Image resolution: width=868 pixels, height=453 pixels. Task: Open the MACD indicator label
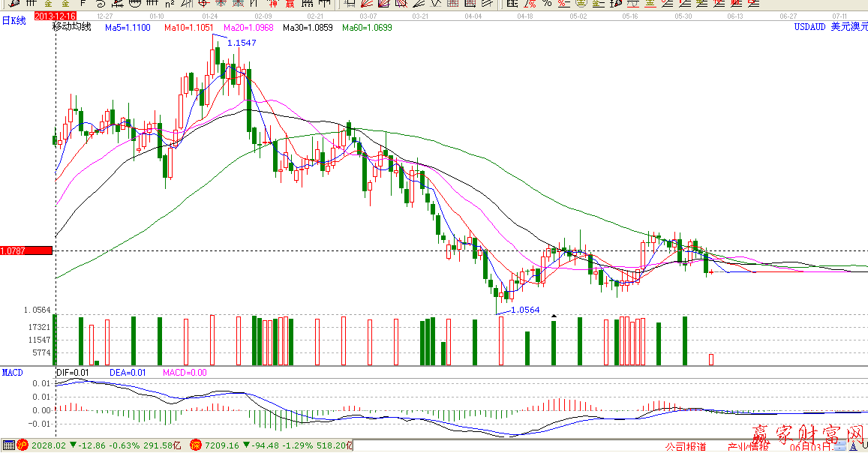tap(12, 372)
